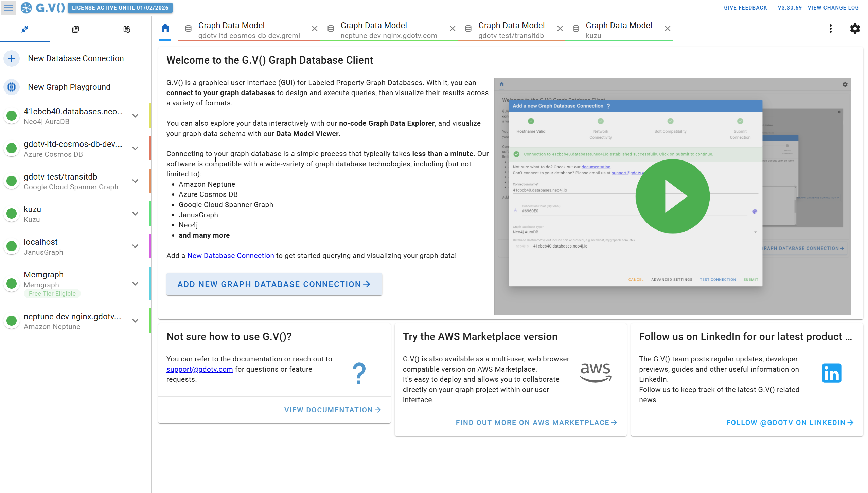Switch to Graph Data Model cosmos-db tab

[249, 30]
